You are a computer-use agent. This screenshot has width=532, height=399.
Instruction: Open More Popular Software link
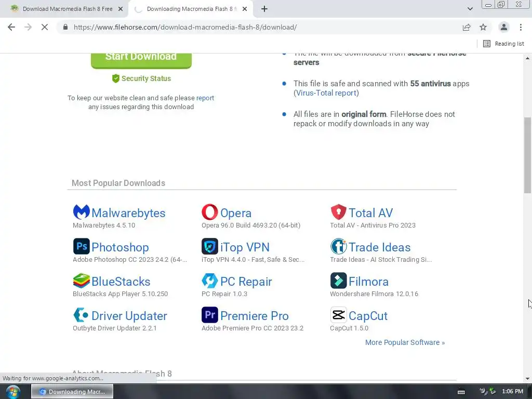point(405,343)
